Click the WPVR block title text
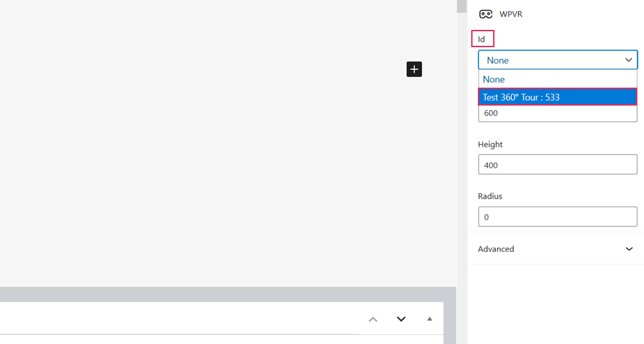The image size is (644, 344). coord(511,15)
